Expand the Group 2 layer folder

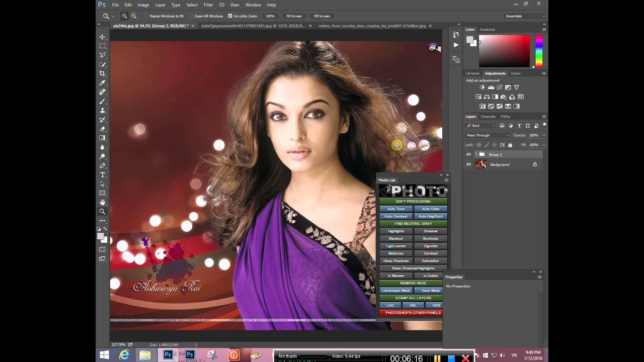[476, 154]
